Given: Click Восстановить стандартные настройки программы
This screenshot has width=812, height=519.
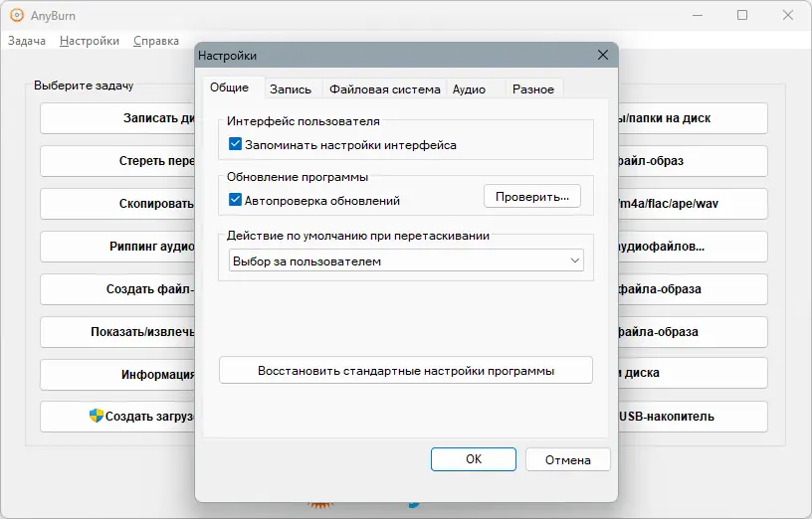Looking at the screenshot, I should [405, 371].
